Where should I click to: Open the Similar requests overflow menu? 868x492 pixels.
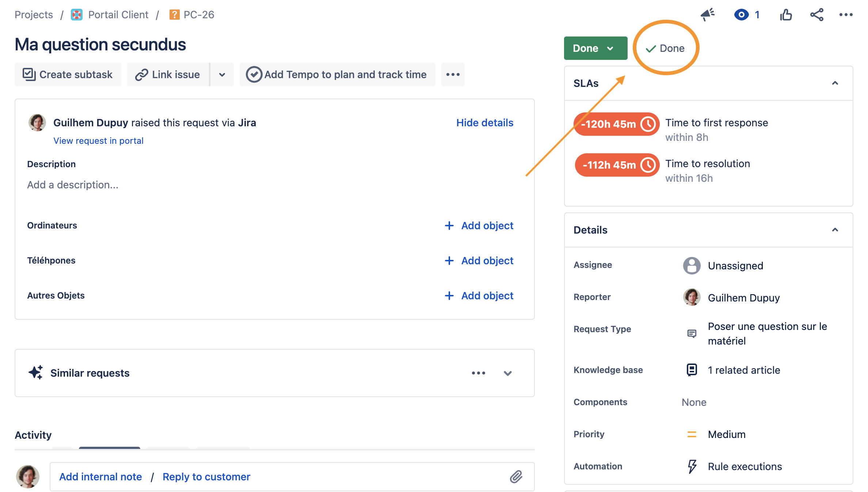coord(478,373)
